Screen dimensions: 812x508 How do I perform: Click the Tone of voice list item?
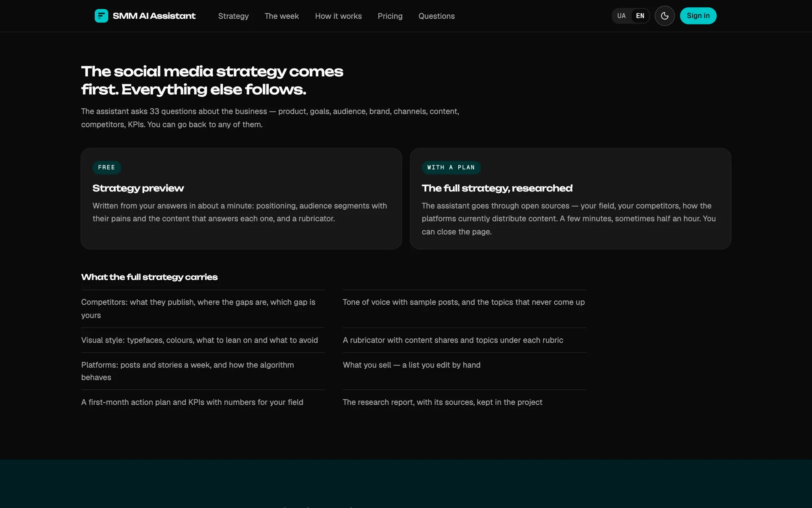464,302
